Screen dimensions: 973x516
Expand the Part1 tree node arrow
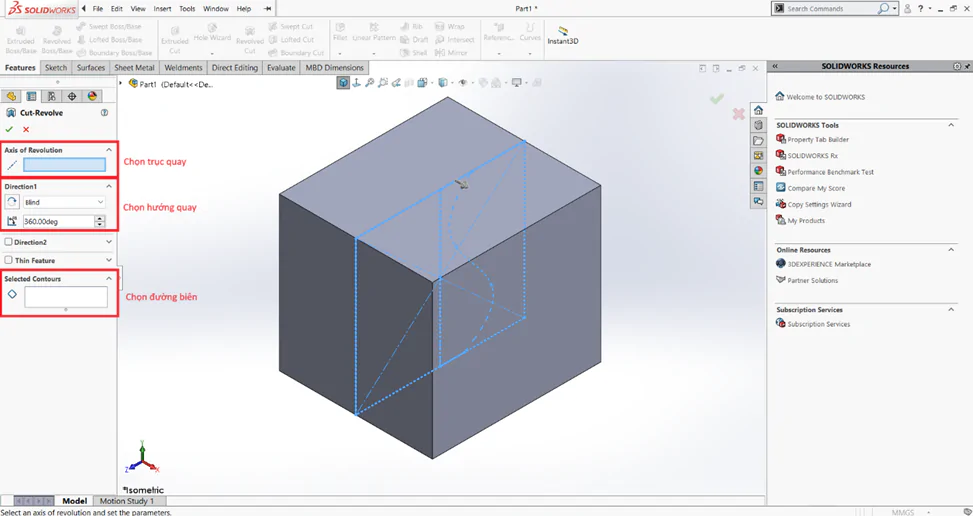[x=121, y=83]
